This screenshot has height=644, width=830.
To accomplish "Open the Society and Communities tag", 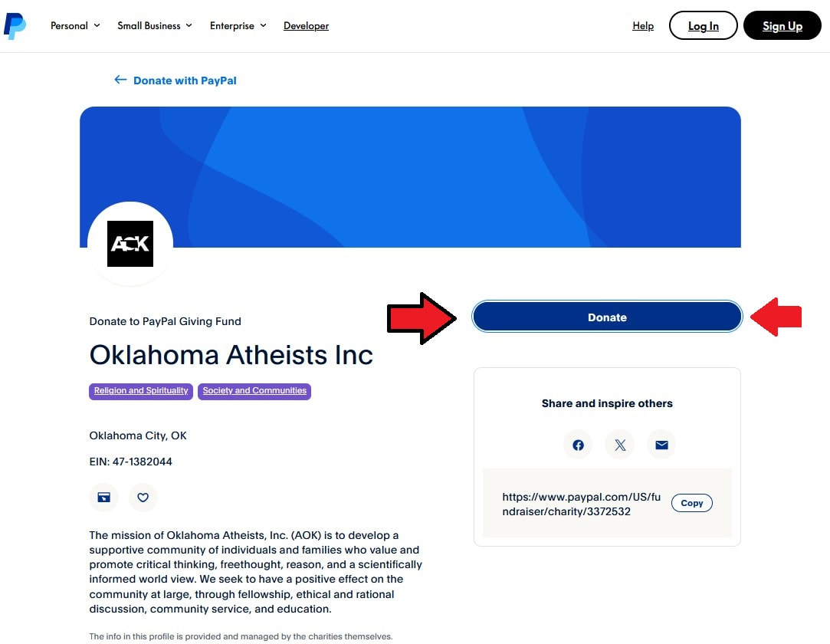I will [254, 391].
